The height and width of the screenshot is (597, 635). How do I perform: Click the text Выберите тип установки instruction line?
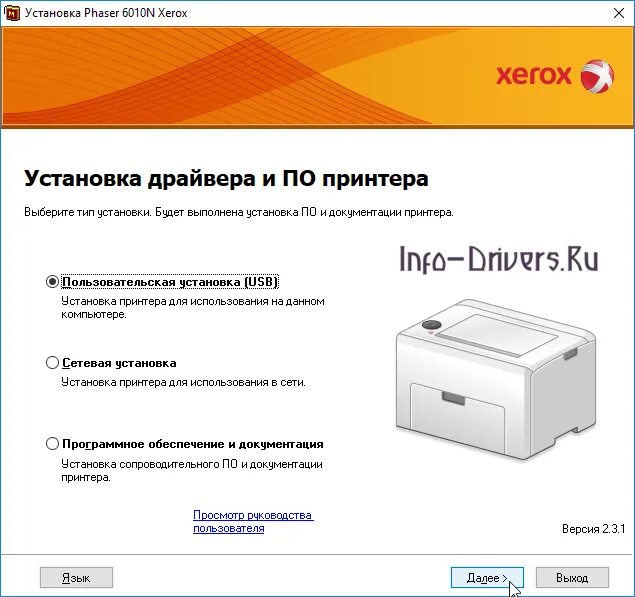click(239, 212)
